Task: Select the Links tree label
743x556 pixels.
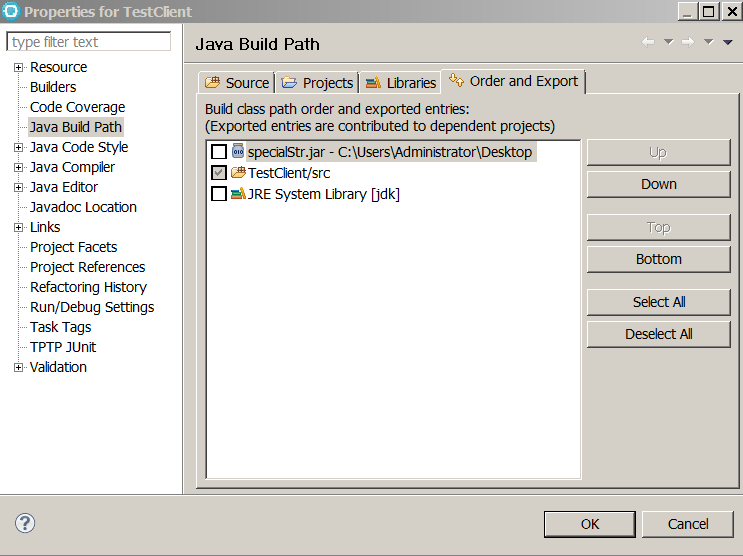Action: (45, 228)
